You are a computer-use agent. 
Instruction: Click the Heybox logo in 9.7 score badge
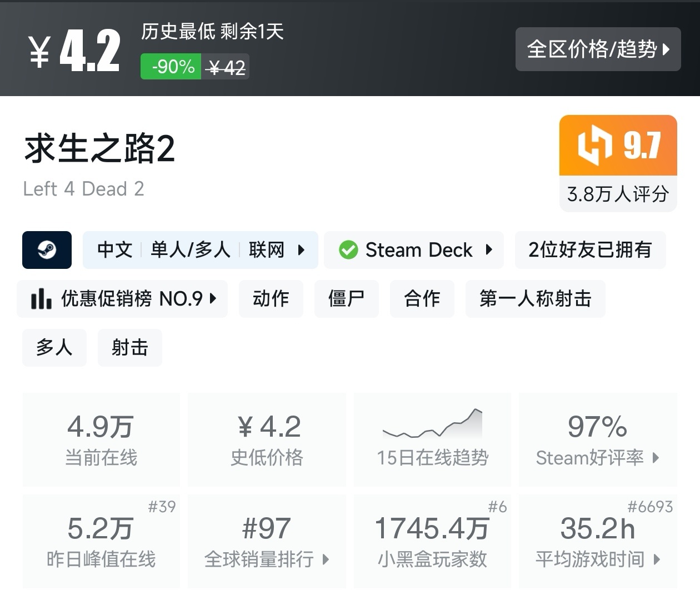(594, 146)
